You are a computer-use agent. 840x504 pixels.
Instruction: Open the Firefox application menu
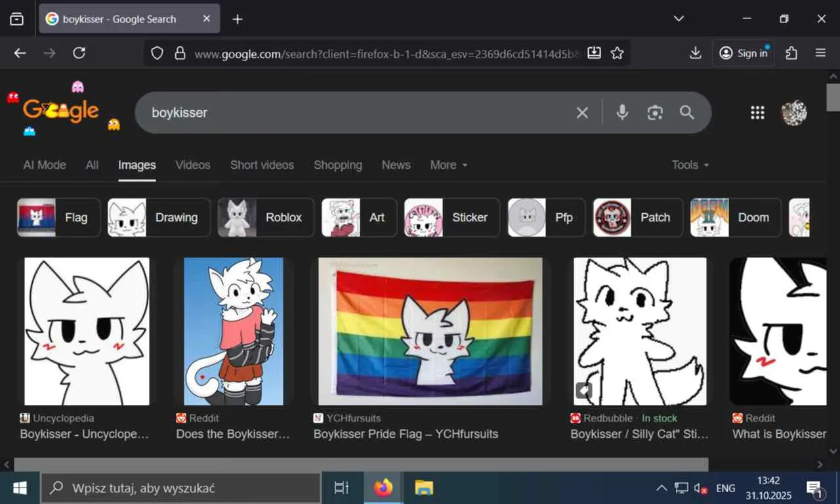pos(820,53)
